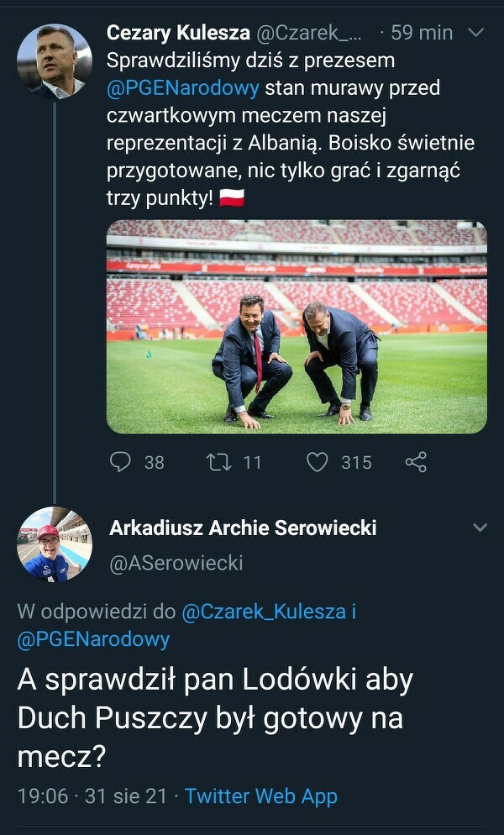Click Arkadiusz Archie Serowiecki display name
The width and height of the screenshot is (504, 835).
243,528
